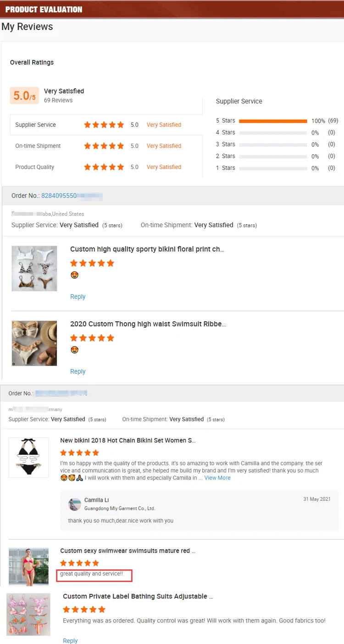Click Reply under Thong high waist Swimsuit review

(x=78, y=371)
